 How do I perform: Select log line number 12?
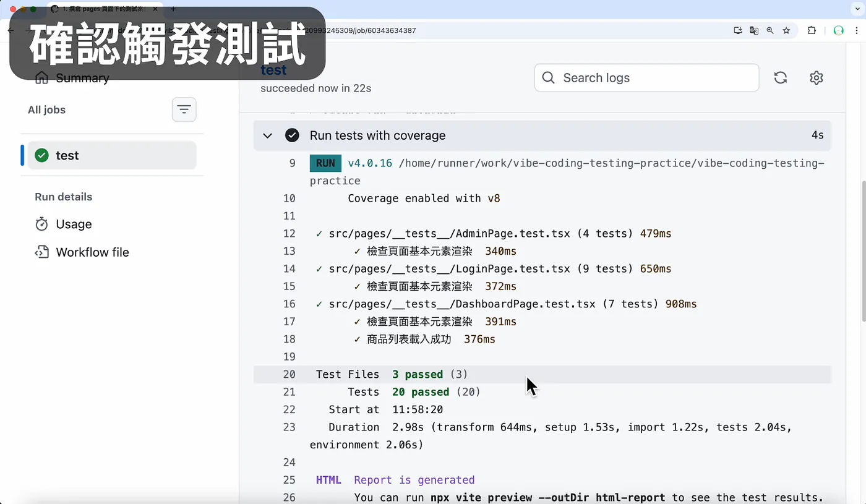pyautogui.click(x=289, y=234)
